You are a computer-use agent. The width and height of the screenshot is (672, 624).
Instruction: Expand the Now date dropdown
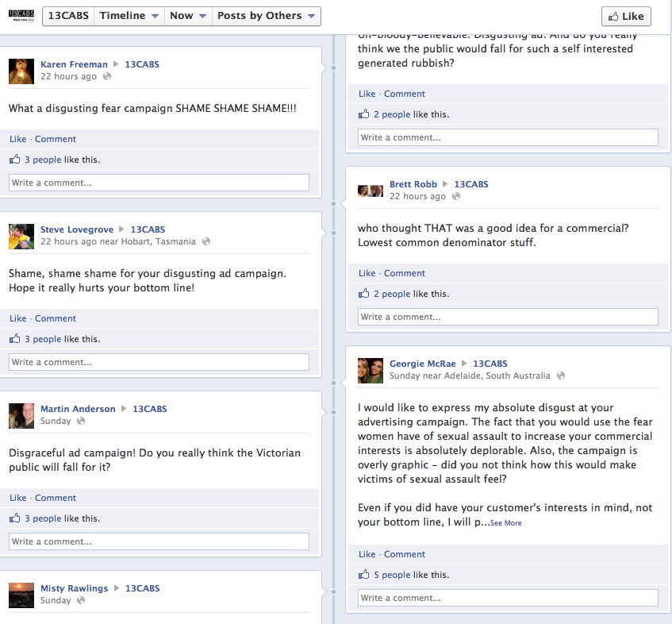[x=188, y=16]
